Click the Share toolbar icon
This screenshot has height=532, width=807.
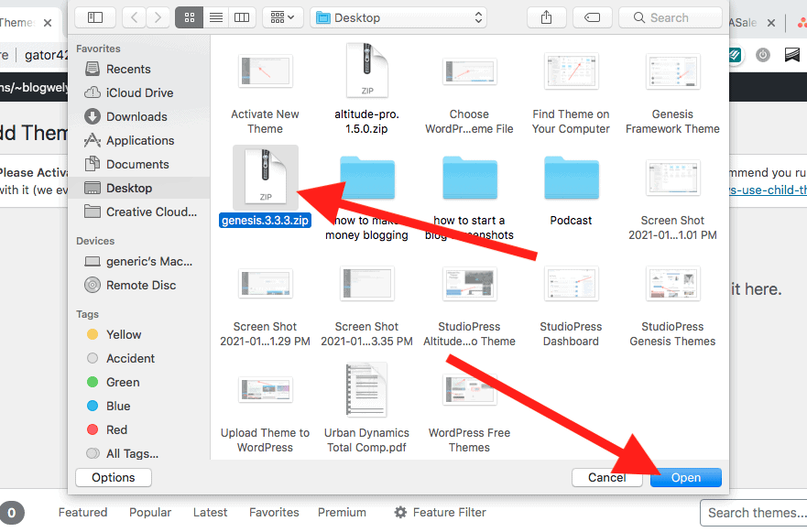point(547,17)
